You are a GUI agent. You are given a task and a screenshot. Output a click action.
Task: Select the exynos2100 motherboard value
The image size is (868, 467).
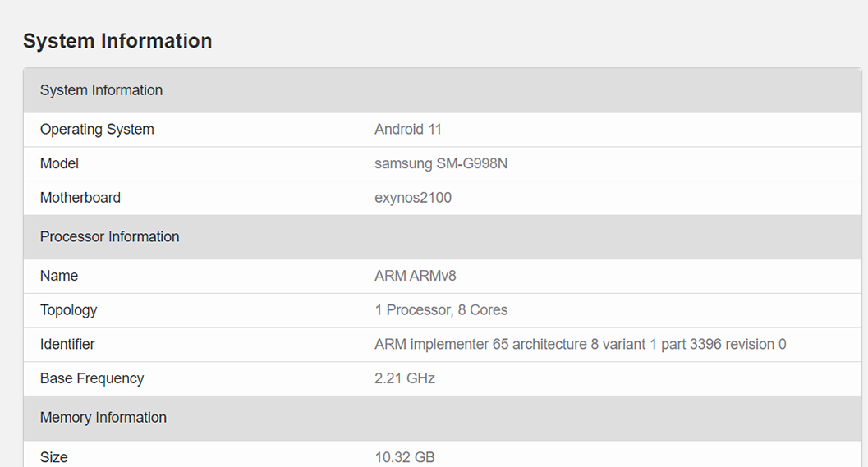[413, 198]
